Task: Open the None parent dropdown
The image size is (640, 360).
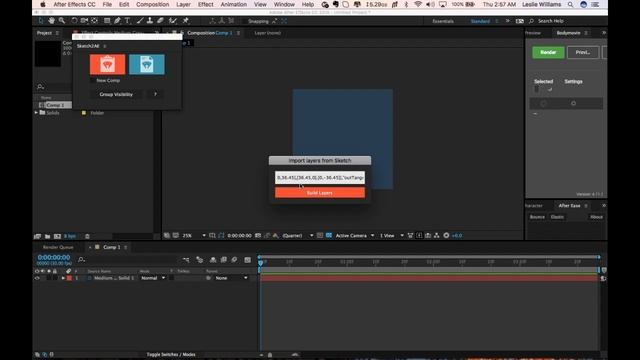Action: [231, 278]
